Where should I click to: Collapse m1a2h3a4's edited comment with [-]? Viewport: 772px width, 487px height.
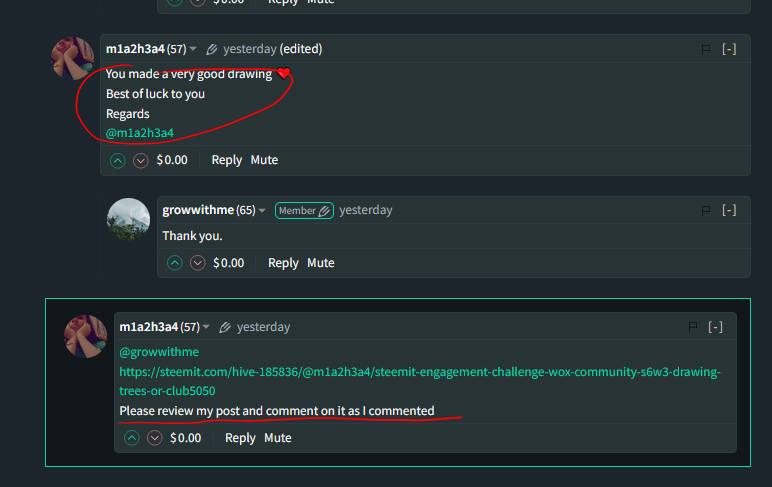729,49
